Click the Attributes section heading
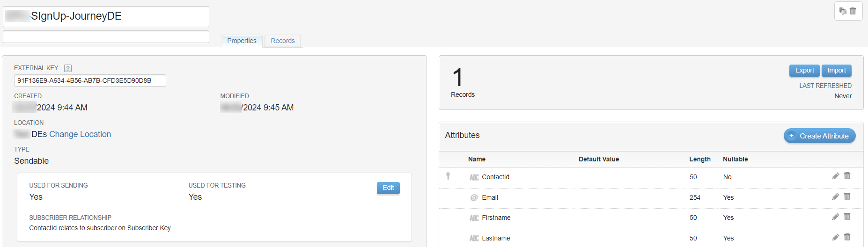 [x=462, y=135]
